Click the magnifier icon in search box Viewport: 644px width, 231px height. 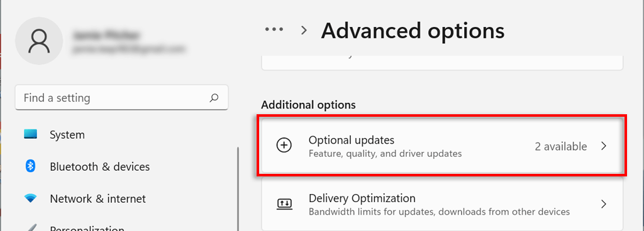[214, 98]
